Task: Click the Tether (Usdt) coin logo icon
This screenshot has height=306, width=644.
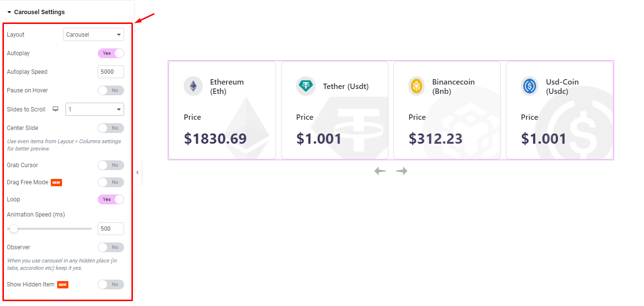Action: pyautogui.click(x=305, y=86)
